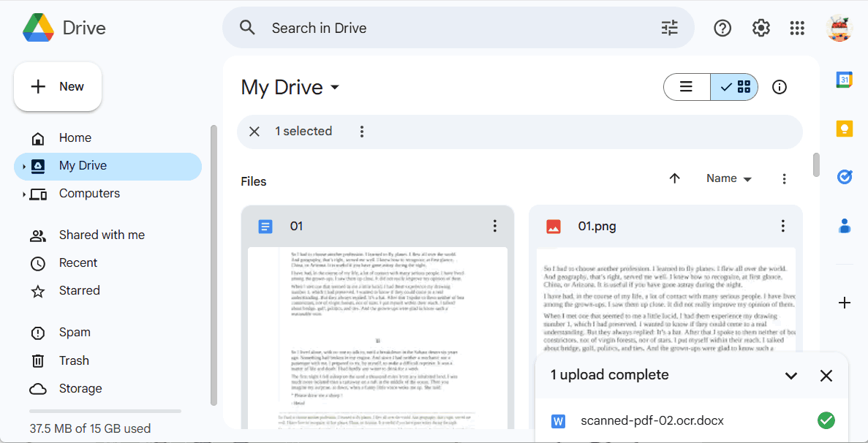View details with the info icon
The width and height of the screenshot is (868, 443).
(780, 87)
